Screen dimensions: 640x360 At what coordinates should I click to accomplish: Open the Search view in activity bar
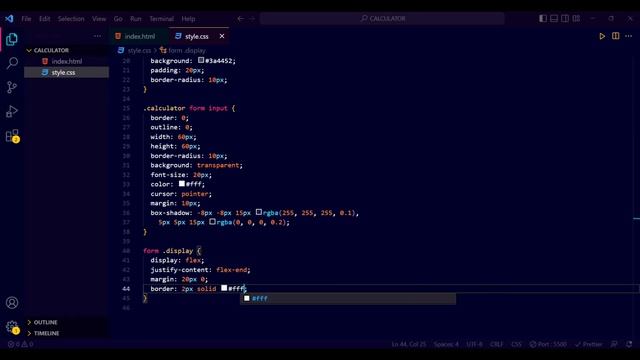coord(12,63)
